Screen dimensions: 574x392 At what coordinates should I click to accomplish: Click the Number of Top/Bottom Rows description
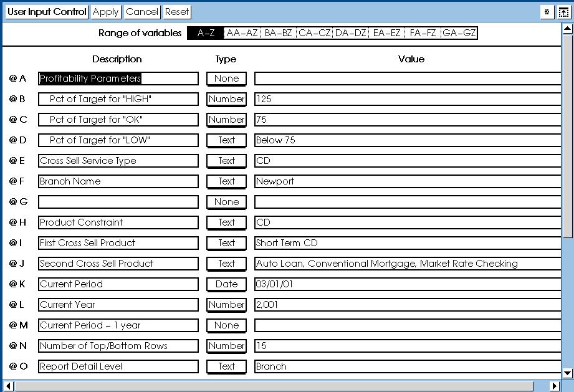coord(118,346)
